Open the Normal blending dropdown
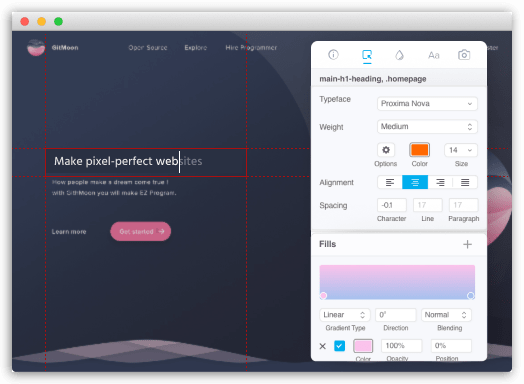Screen dimensions: 524x384 446,315
